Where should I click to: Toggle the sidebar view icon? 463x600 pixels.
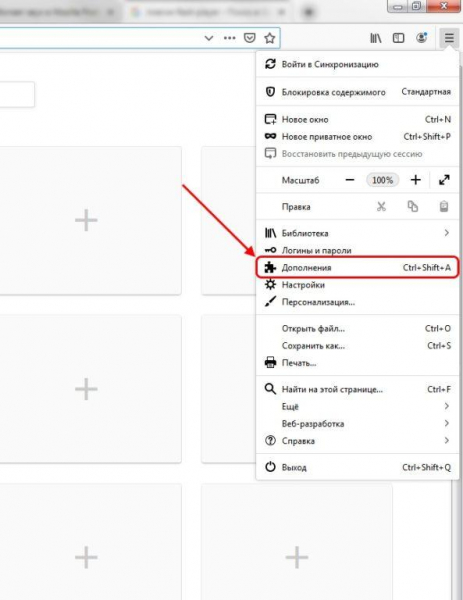coord(398,38)
